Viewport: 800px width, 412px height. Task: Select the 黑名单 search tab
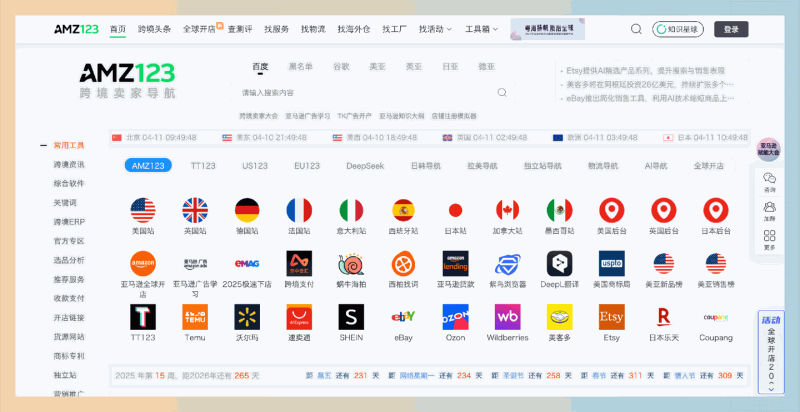pos(301,66)
